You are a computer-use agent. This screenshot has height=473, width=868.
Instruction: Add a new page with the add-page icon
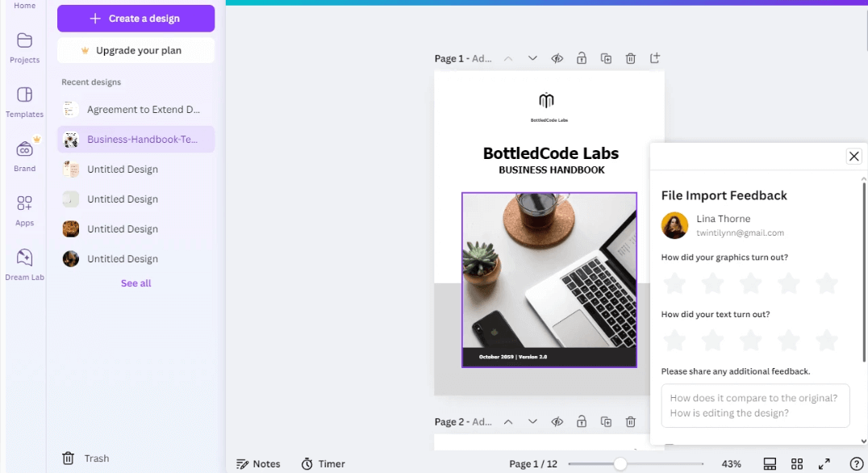coord(654,57)
